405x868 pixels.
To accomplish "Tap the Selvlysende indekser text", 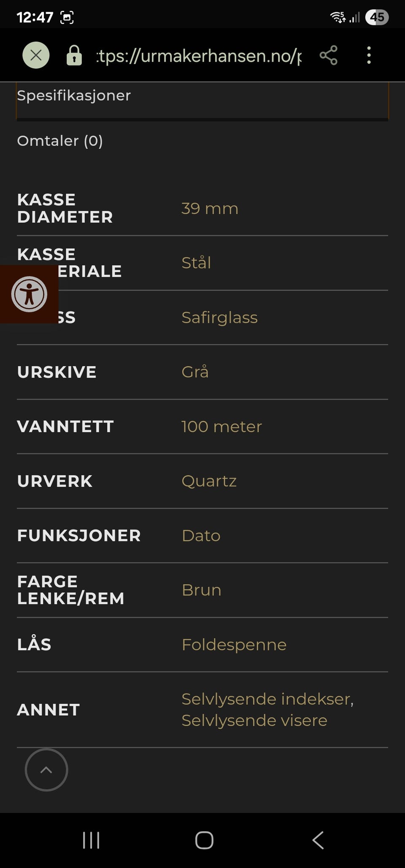I will click(x=267, y=699).
